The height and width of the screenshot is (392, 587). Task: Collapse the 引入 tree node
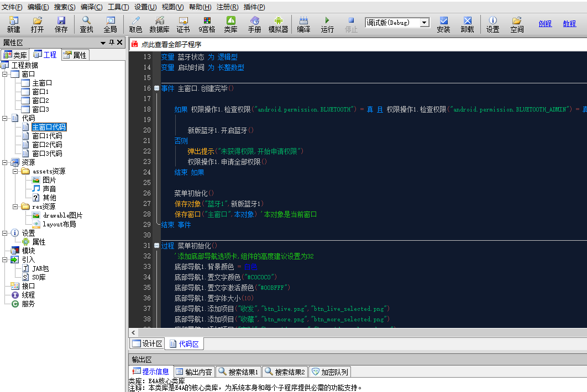4,259
